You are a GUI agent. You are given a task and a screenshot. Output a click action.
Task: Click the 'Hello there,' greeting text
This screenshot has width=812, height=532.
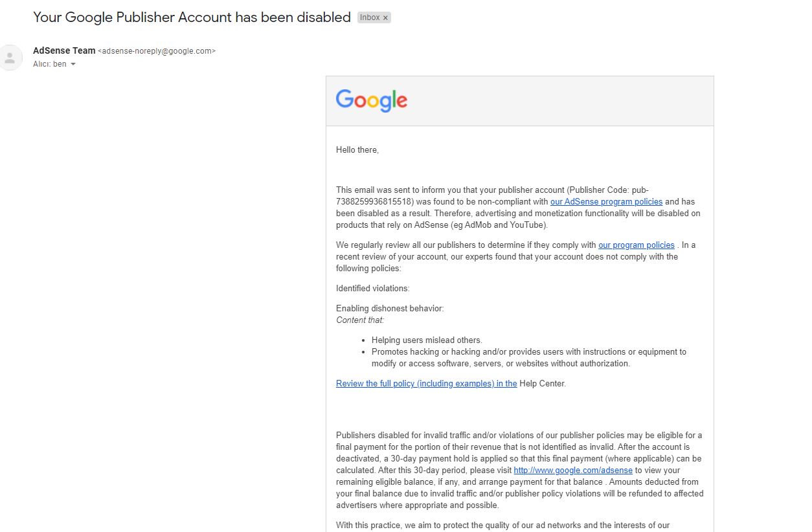[x=357, y=150]
